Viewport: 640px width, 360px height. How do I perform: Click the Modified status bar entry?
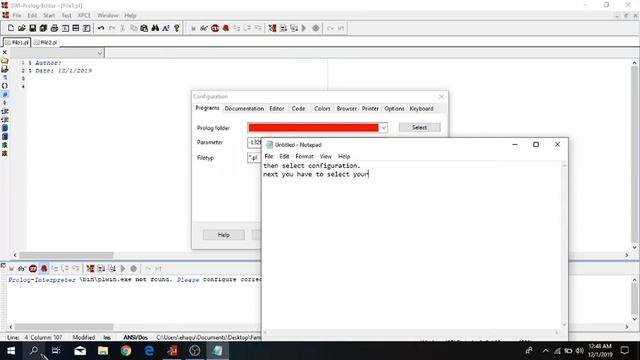(x=84, y=338)
